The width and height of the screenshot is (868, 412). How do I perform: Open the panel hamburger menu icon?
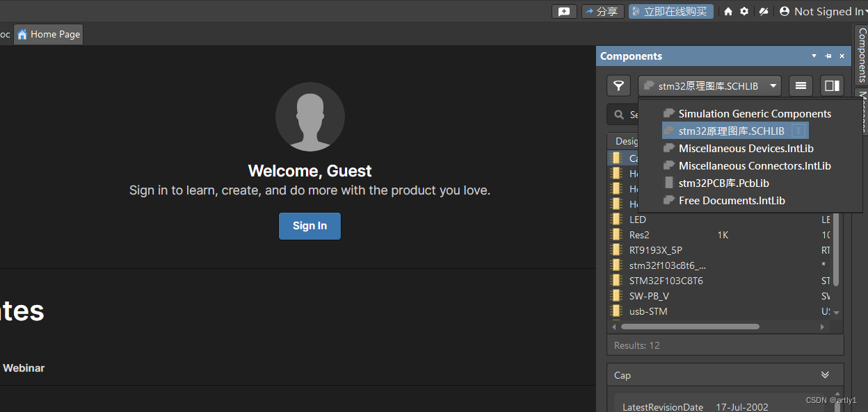801,85
